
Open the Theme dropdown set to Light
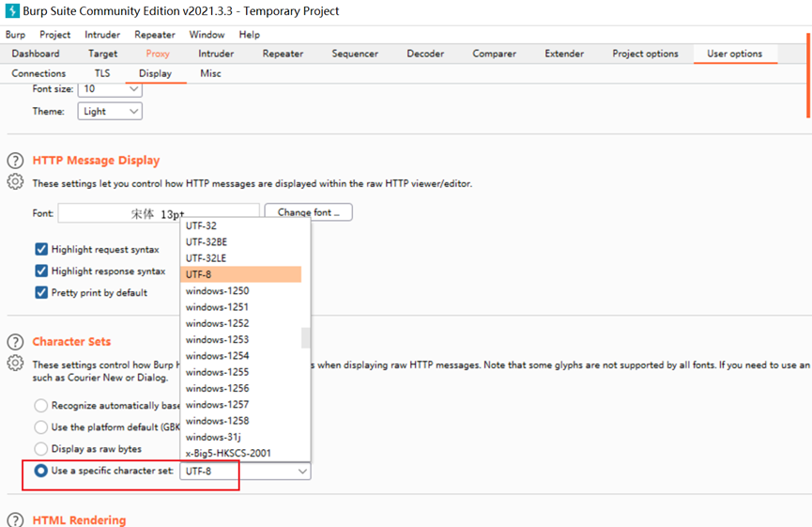(x=110, y=112)
